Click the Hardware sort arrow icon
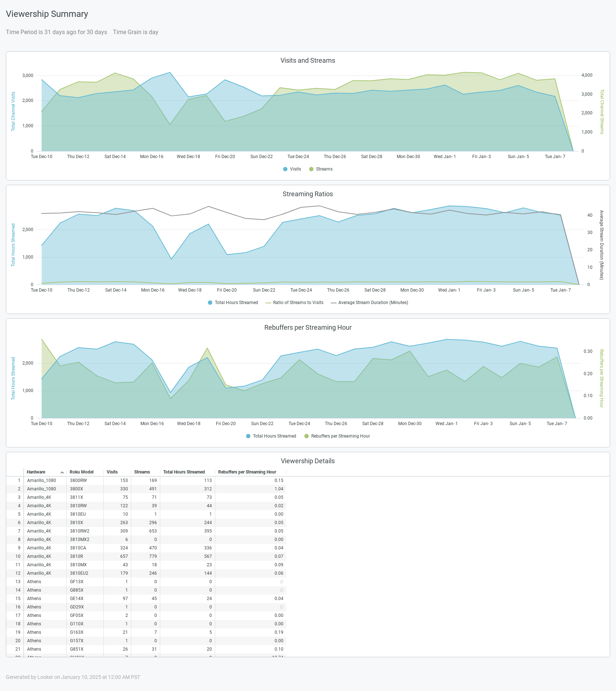Image resolution: width=616 pixels, height=691 pixels. [x=62, y=472]
